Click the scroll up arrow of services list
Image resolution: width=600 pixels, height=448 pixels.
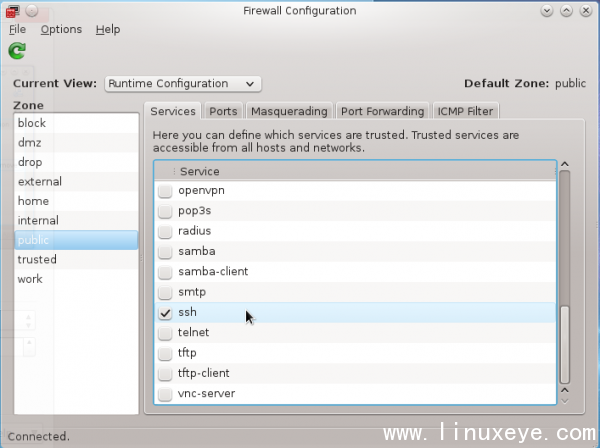coord(565,165)
